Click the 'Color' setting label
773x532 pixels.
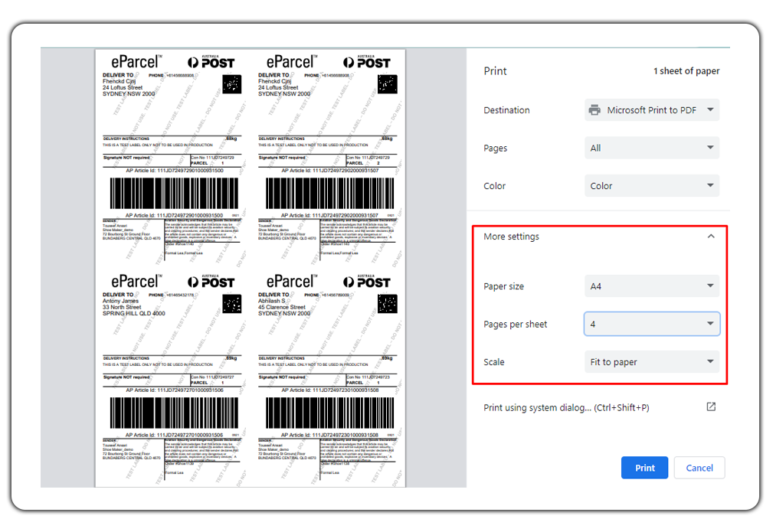494,186
